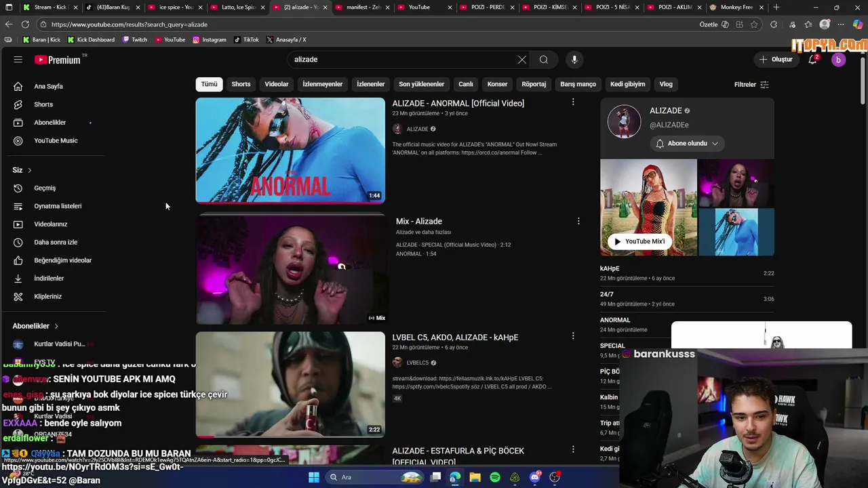Reload the page with the refresh icon

tap(25, 24)
